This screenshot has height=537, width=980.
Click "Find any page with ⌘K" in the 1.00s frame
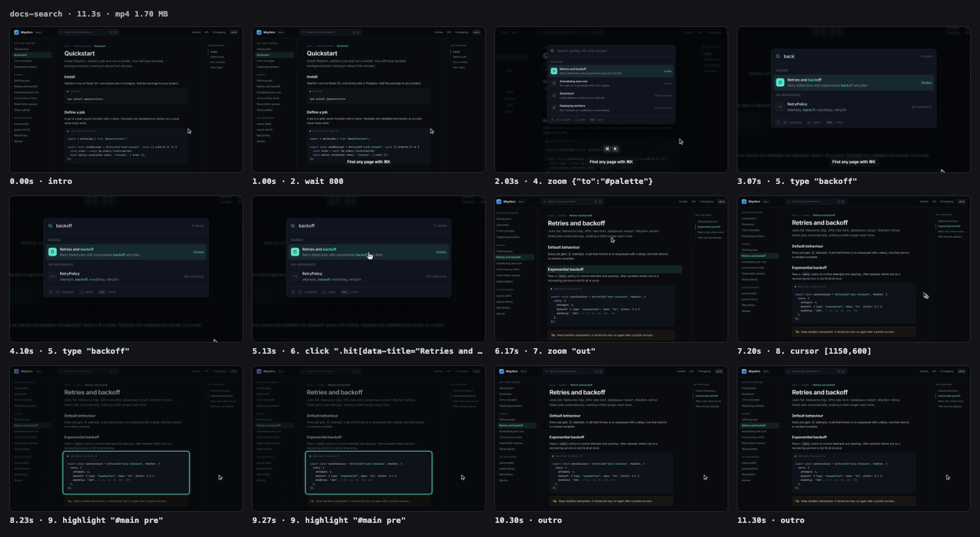[x=369, y=162]
